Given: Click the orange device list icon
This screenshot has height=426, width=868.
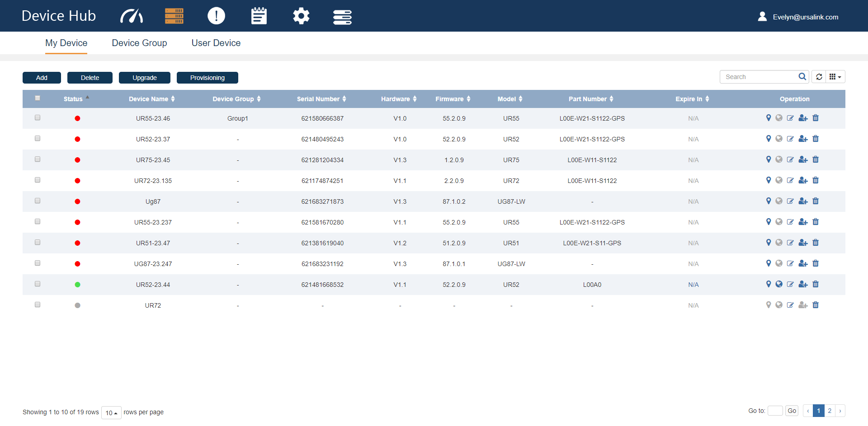Looking at the screenshot, I should (x=174, y=16).
